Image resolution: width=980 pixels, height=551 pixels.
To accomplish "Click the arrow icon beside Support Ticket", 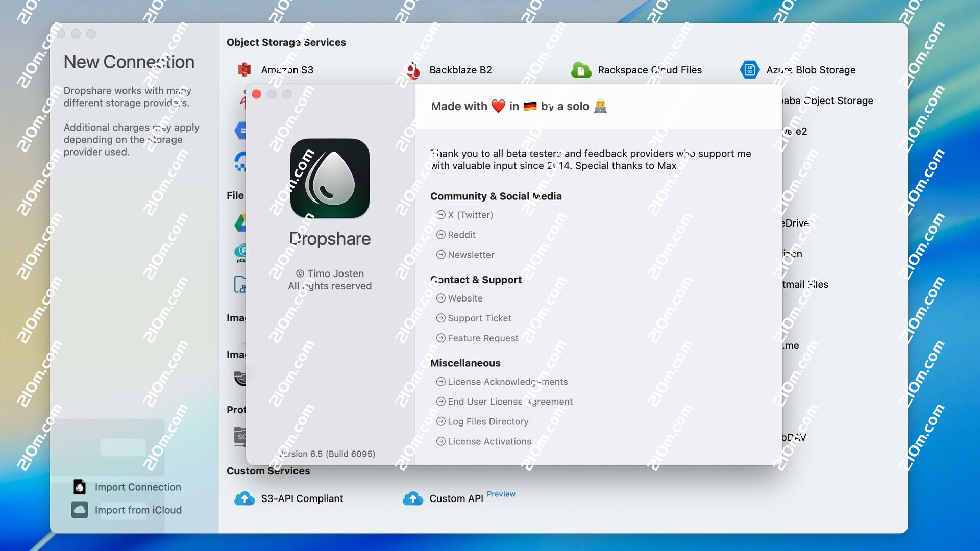I will [x=441, y=318].
